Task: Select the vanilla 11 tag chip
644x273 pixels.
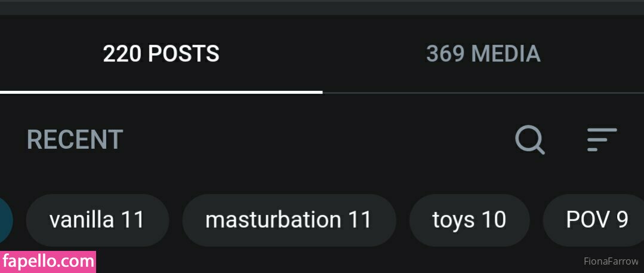Action: coord(97,220)
